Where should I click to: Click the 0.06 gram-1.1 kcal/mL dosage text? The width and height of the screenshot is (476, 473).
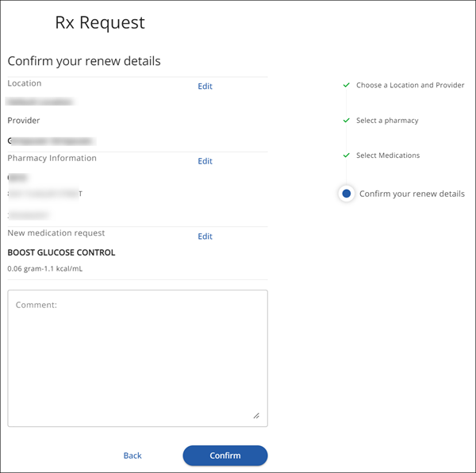(x=45, y=269)
